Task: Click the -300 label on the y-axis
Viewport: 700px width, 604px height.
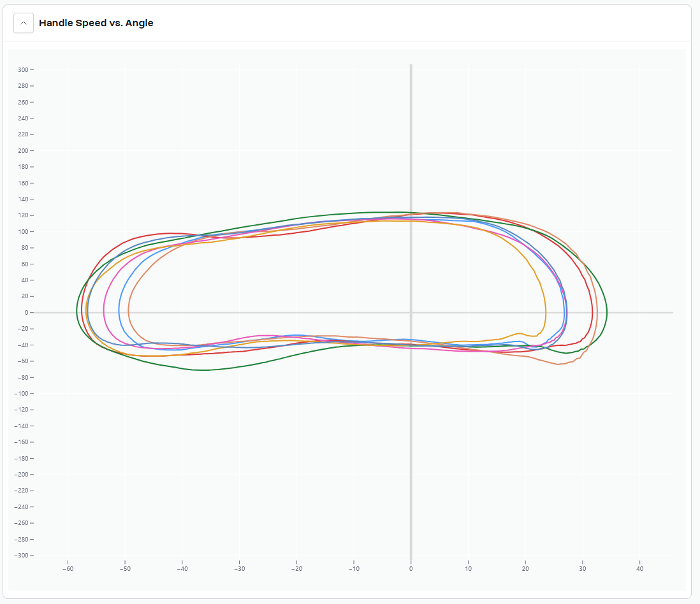Action: tap(22, 556)
